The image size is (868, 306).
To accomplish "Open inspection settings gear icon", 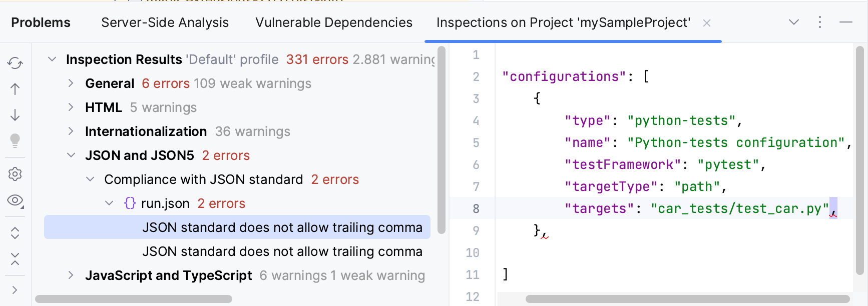I will (x=15, y=174).
